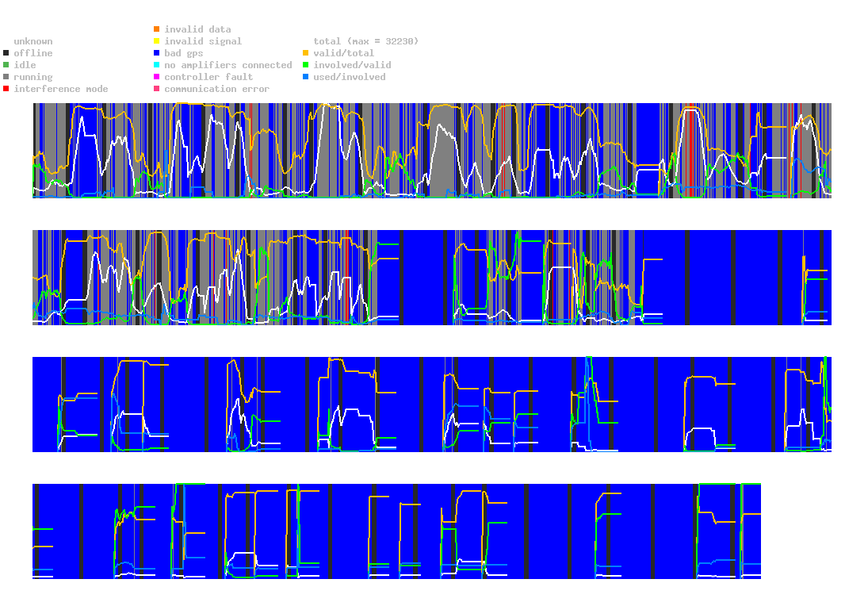Click the black offline legend swatch

(6, 53)
